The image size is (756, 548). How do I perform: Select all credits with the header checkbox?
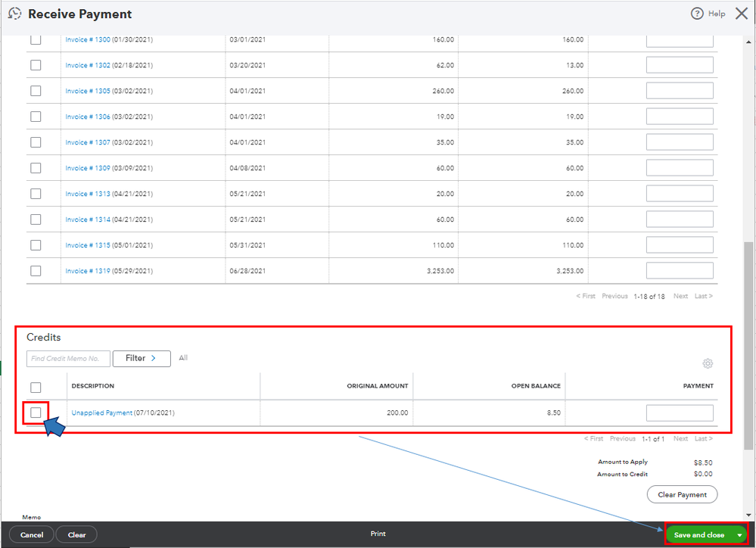(x=36, y=388)
